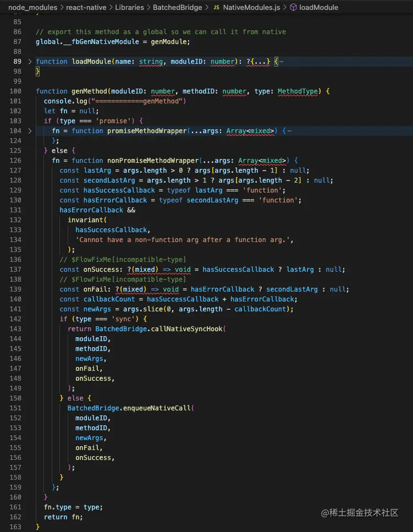Image resolution: width=413 pixels, height=532 pixels.
Task: Click enqueueNativeCall method name
Action: (157, 408)
